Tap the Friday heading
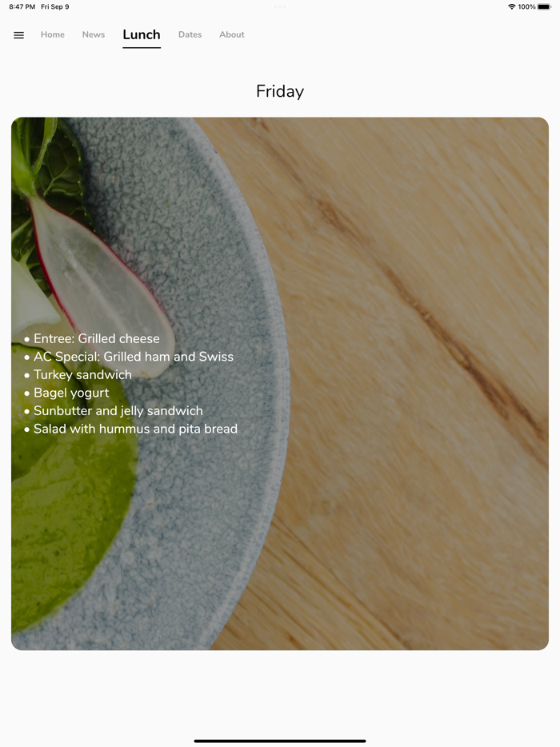Image resolution: width=560 pixels, height=747 pixels. 280,91
